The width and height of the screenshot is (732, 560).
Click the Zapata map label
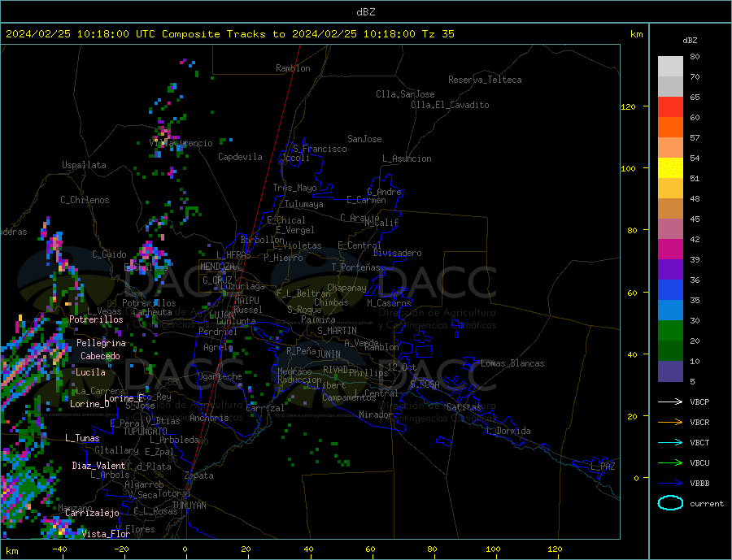pos(199,475)
